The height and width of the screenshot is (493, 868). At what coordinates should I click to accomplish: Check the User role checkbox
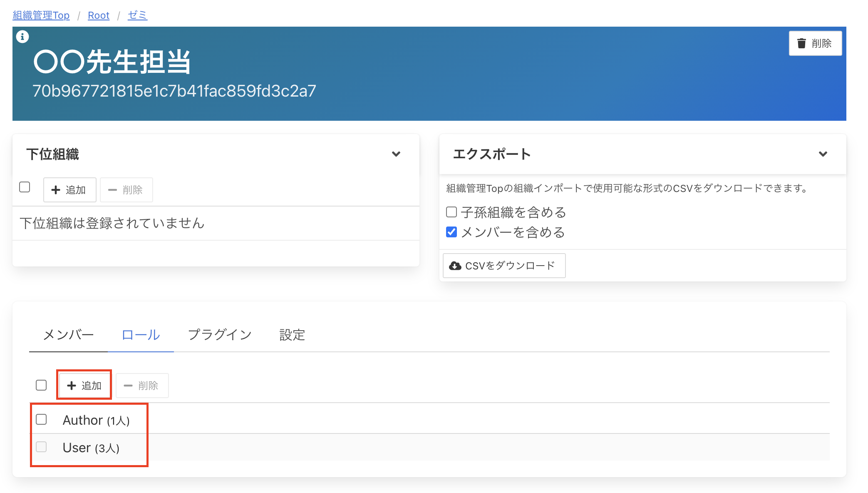click(x=41, y=447)
